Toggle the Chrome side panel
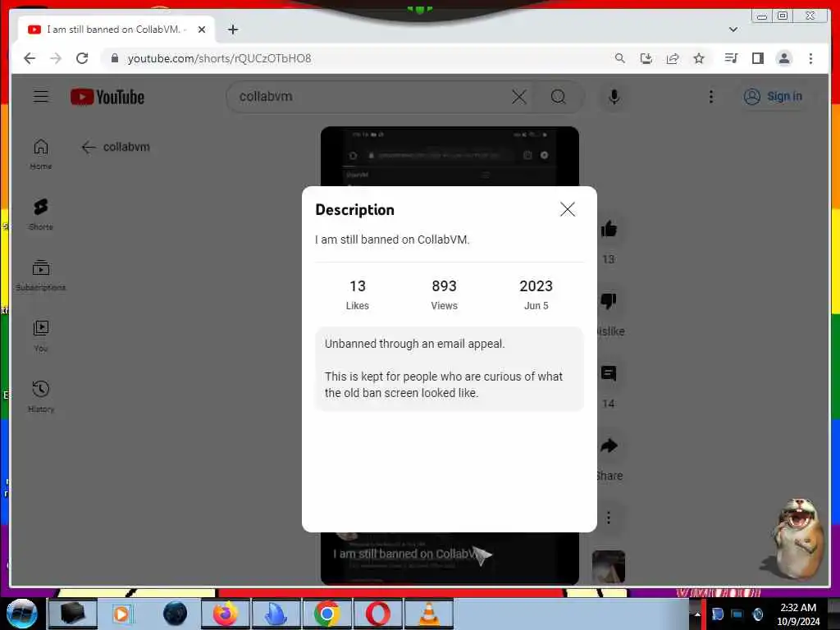The height and width of the screenshot is (630, 840). coord(757,58)
